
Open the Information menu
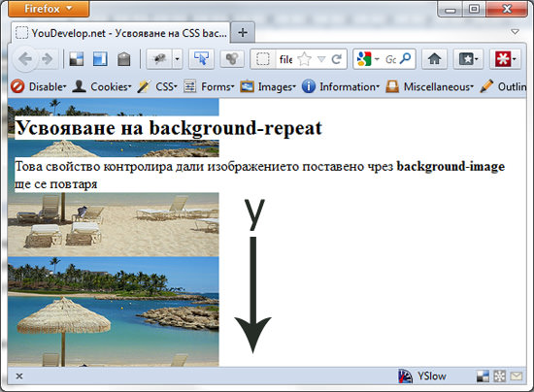(x=350, y=86)
